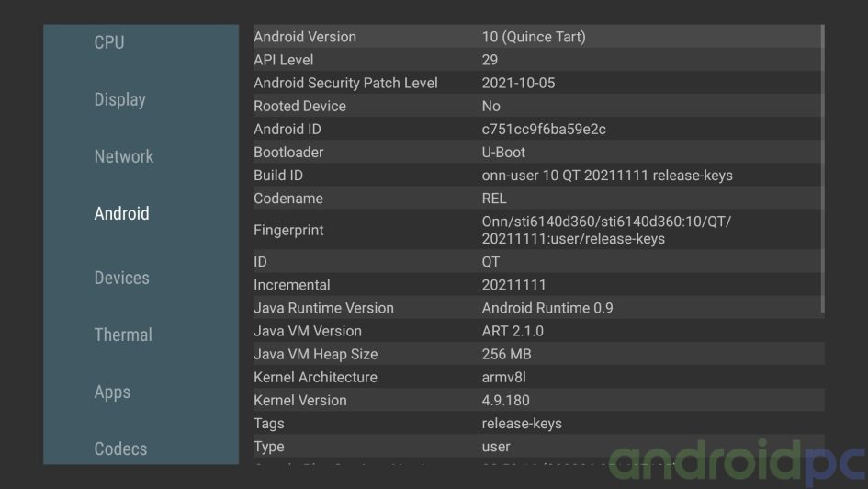Switch to the Display tab
Image resolution: width=868 pixels, height=489 pixels.
click(119, 99)
